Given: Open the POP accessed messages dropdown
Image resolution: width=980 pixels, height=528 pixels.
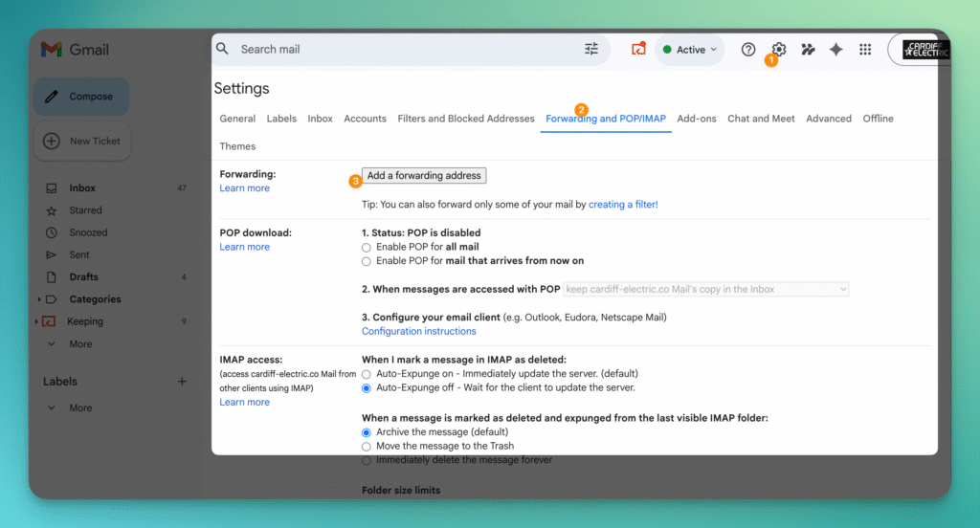Looking at the screenshot, I should pos(705,289).
